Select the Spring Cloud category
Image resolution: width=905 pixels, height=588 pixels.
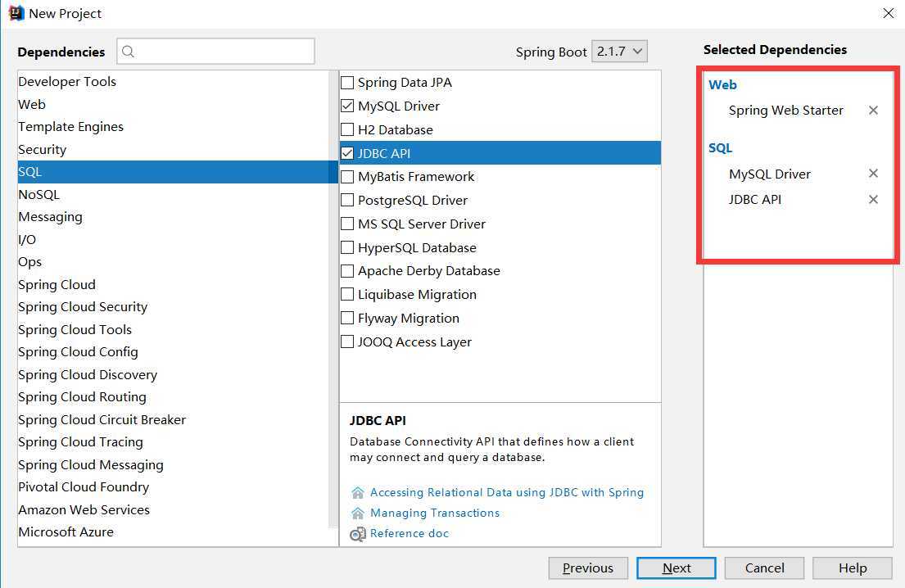click(173, 284)
